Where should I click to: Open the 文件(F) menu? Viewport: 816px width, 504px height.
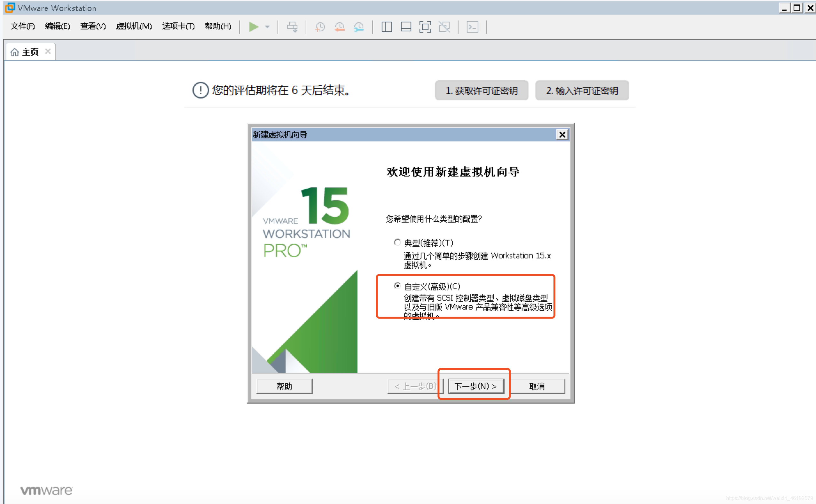coord(23,26)
